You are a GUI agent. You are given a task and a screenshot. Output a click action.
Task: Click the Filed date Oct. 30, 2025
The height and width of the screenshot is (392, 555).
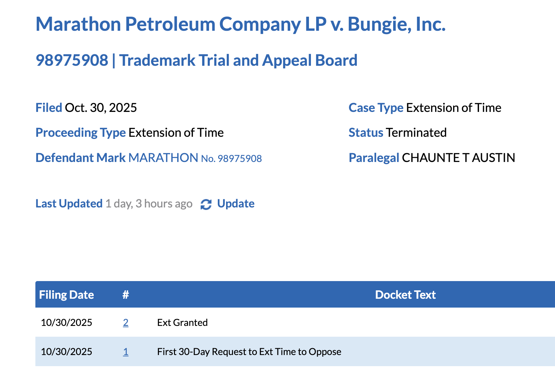tap(101, 108)
